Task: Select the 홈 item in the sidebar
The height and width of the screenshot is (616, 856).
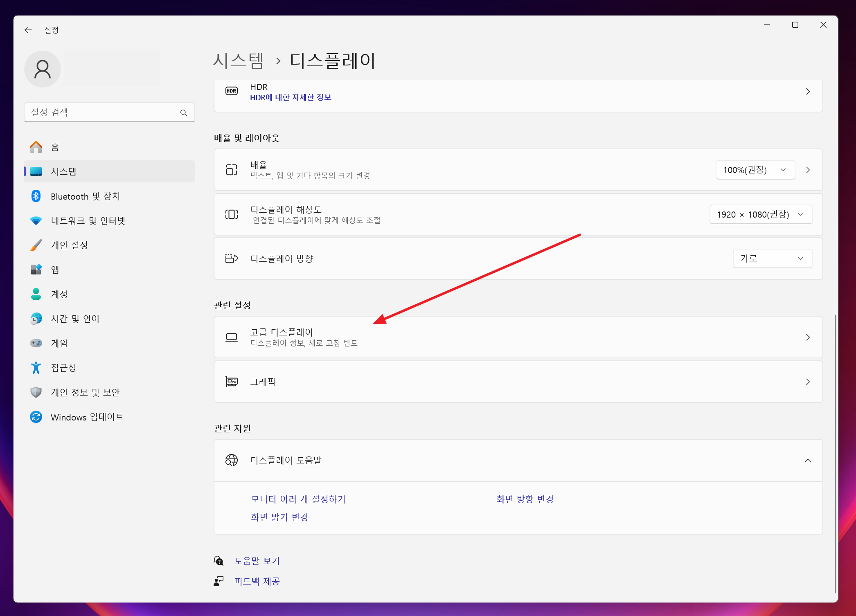Action: point(55,147)
